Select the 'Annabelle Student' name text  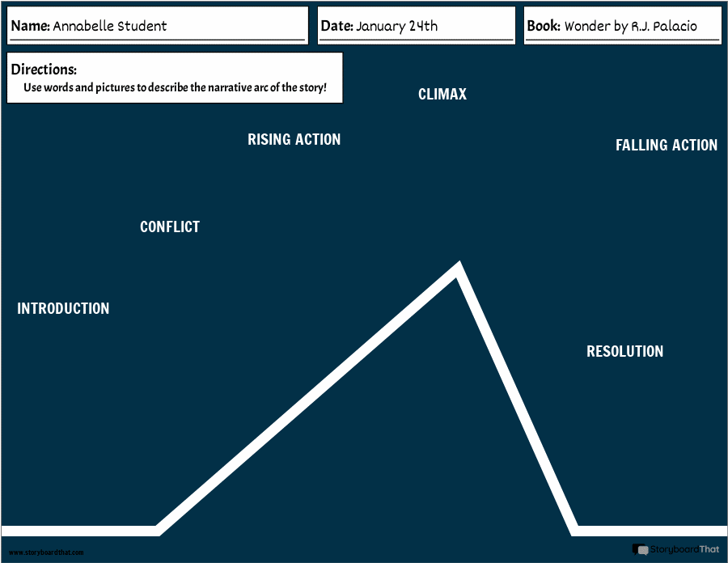pyautogui.click(x=109, y=26)
